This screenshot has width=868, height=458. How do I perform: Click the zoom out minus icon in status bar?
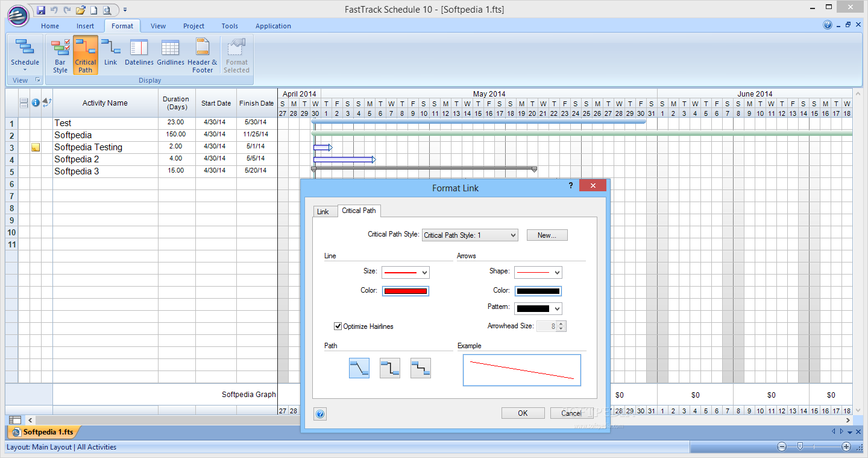(x=782, y=447)
